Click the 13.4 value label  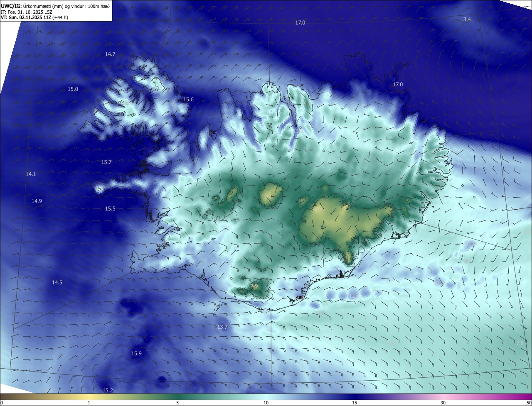(x=465, y=20)
